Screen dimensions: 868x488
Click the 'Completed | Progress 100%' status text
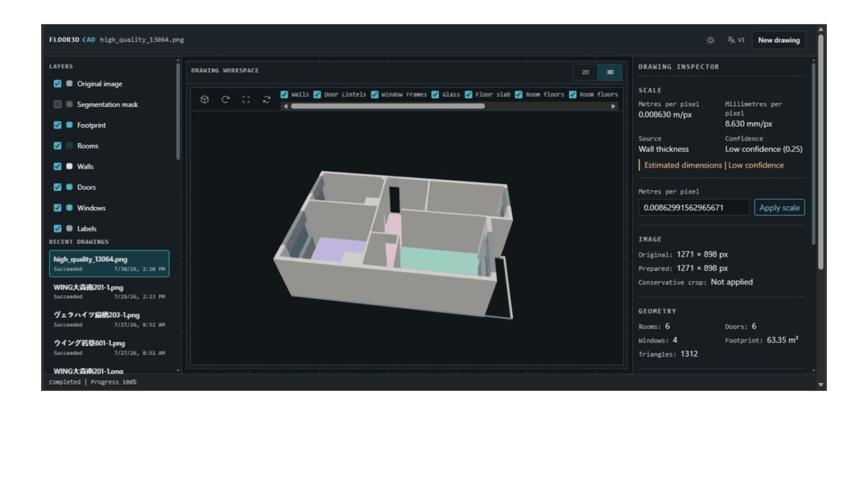(93, 382)
